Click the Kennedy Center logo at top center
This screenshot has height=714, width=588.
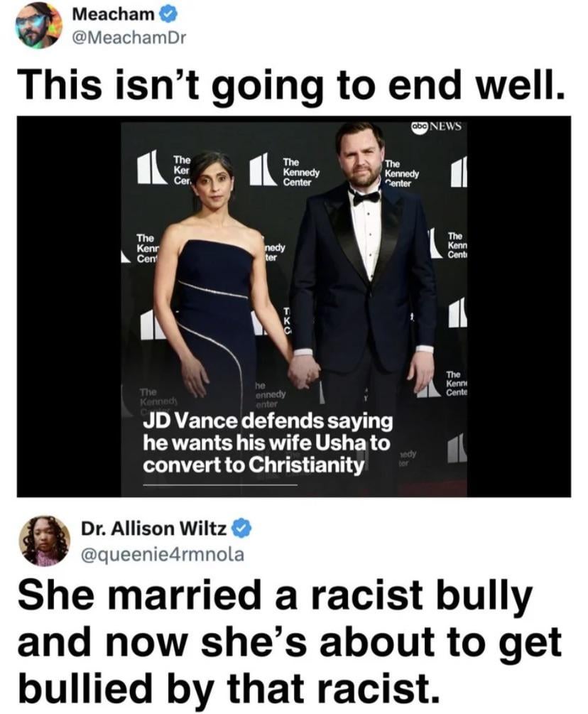pos(285,171)
